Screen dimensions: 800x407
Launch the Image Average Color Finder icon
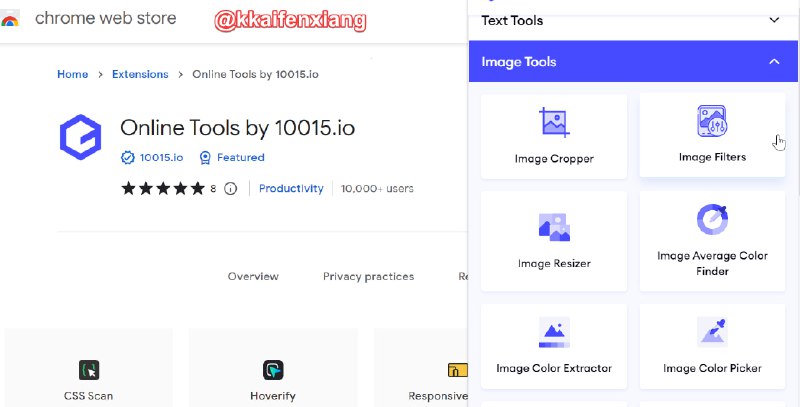pos(712,219)
